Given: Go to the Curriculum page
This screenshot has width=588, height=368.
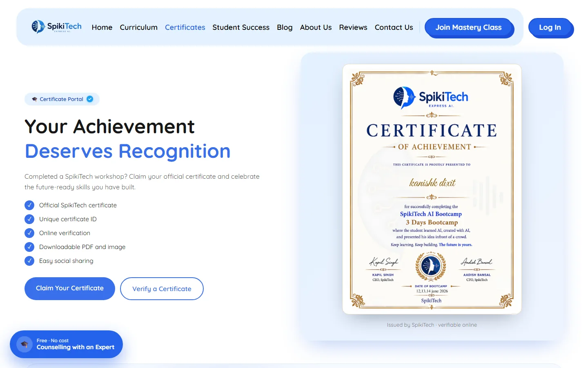Looking at the screenshot, I should [x=138, y=27].
